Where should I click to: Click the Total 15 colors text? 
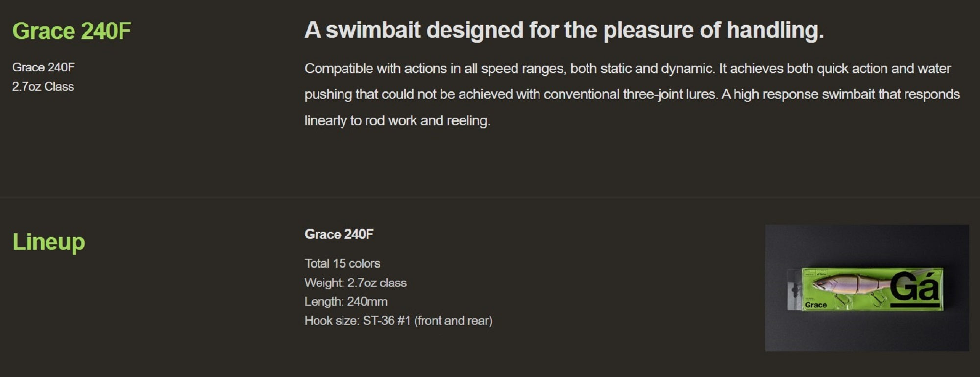click(x=342, y=263)
